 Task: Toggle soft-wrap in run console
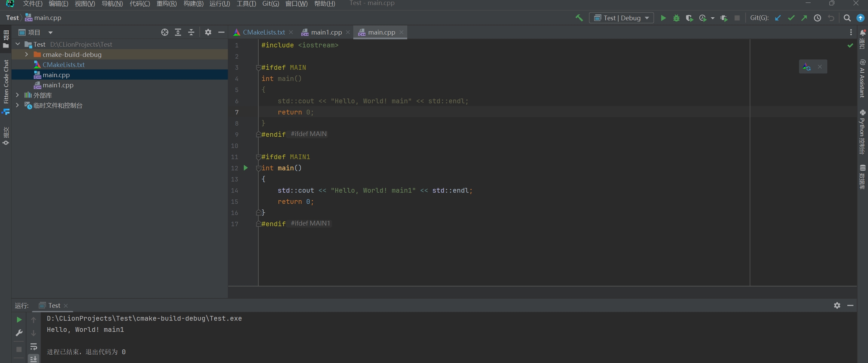pyautogui.click(x=34, y=346)
